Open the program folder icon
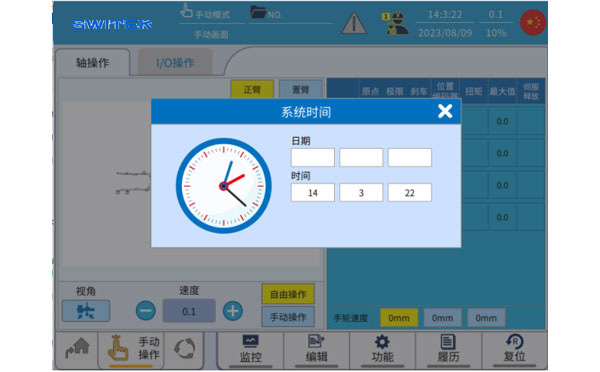 tap(258, 12)
